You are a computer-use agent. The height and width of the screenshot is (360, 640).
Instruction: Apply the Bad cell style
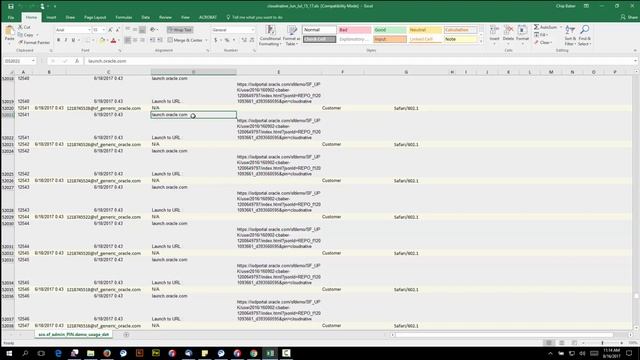[354, 30]
